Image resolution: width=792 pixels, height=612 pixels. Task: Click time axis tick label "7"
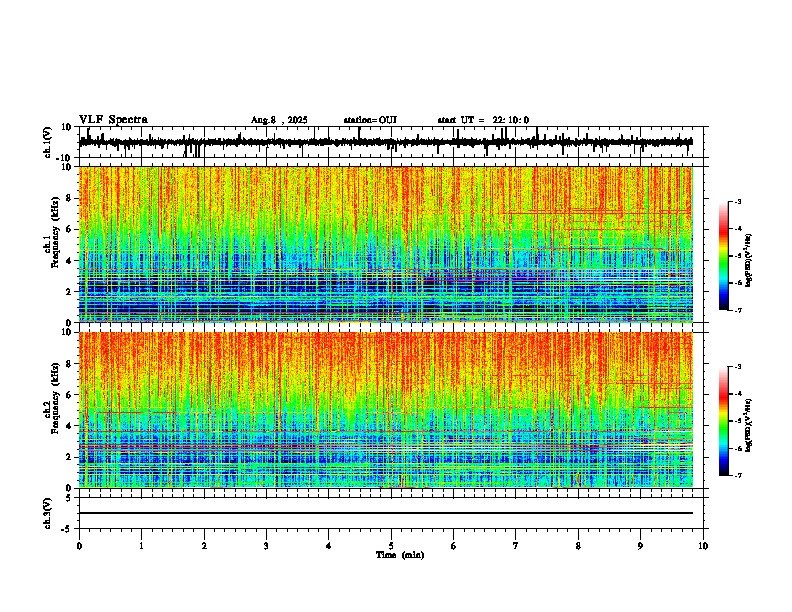(516, 546)
